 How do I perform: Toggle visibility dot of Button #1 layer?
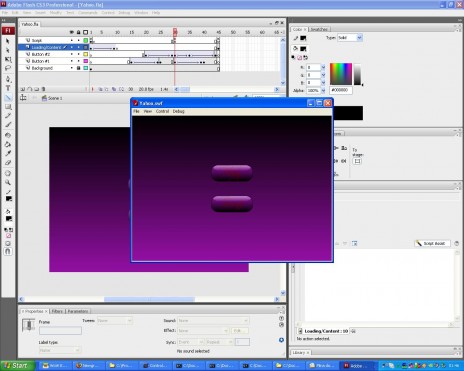(72, 61)
